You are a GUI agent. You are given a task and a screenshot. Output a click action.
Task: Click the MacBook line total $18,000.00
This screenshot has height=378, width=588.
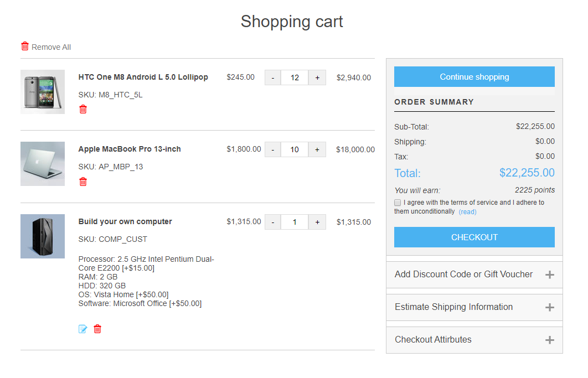355,149
